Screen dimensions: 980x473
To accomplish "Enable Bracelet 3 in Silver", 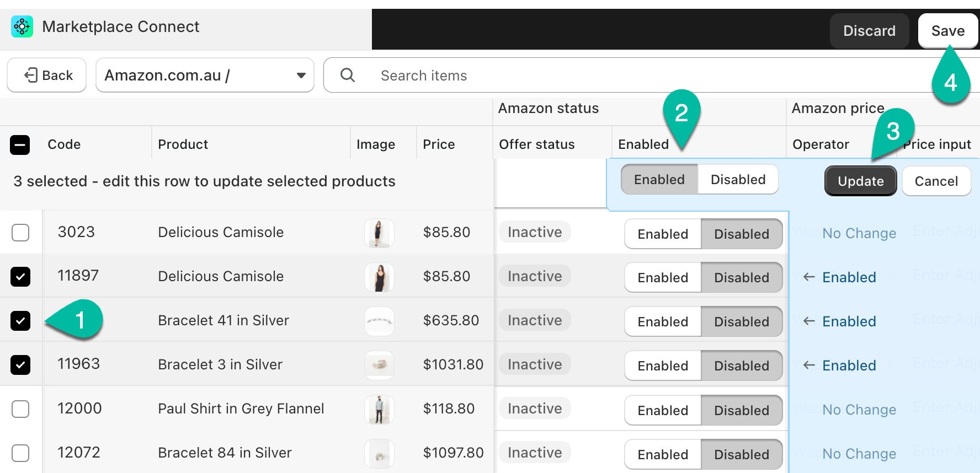I will coord(663,365).
